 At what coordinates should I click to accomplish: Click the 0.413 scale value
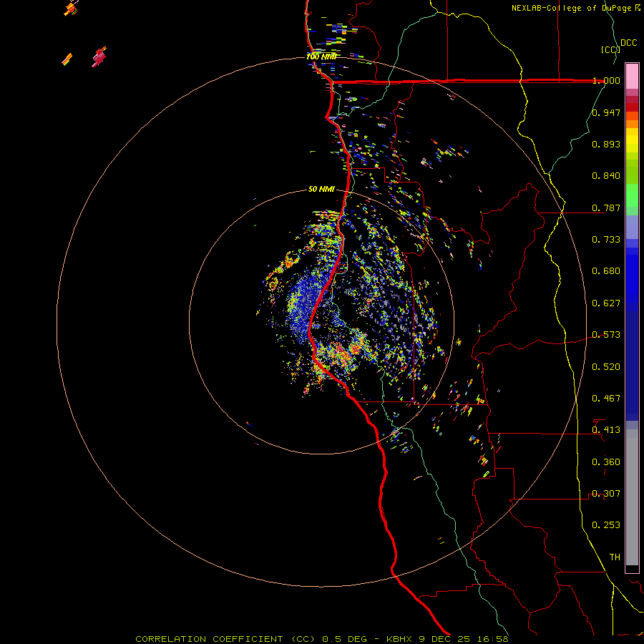tap(606, 430)
